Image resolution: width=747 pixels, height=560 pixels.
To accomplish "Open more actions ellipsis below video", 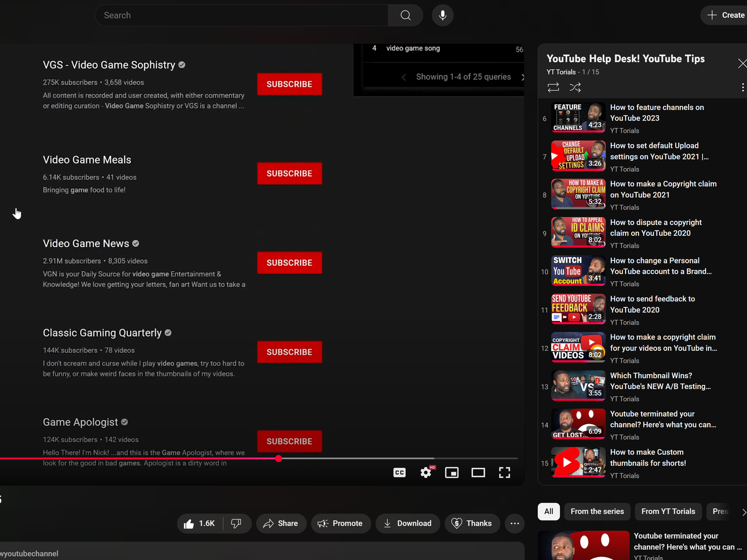I will (514, 524).
